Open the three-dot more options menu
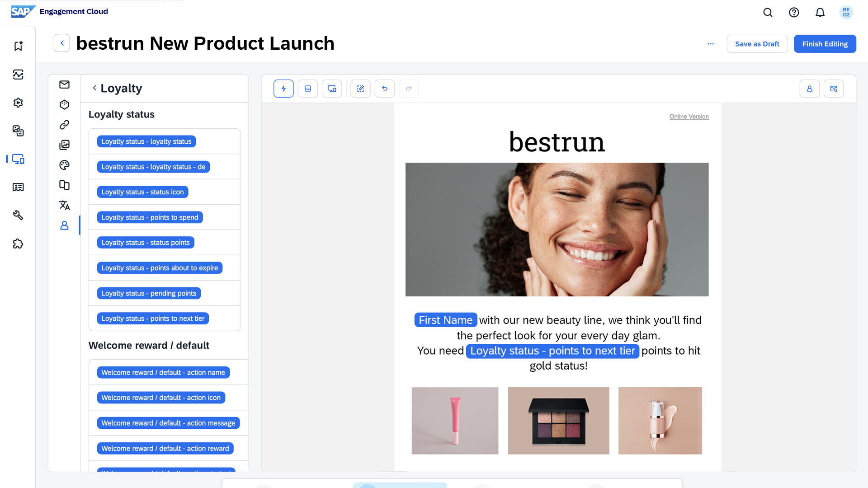 tap(711, 44)
